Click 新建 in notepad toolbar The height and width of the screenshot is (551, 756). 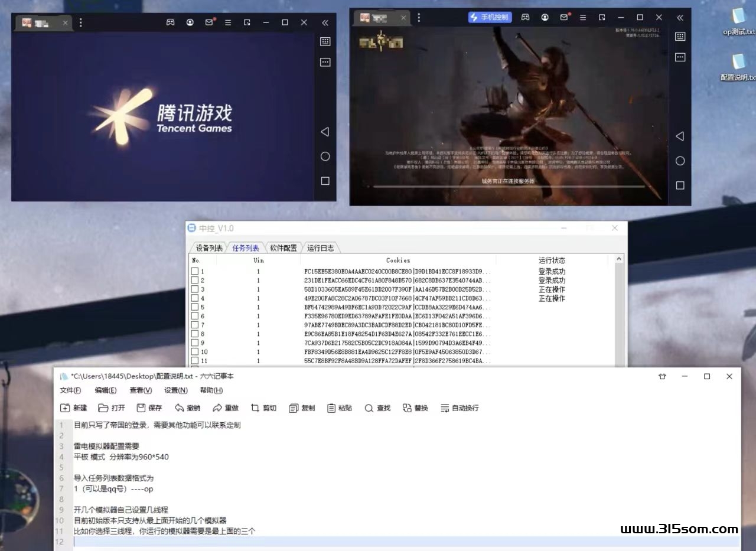[74, 408]
